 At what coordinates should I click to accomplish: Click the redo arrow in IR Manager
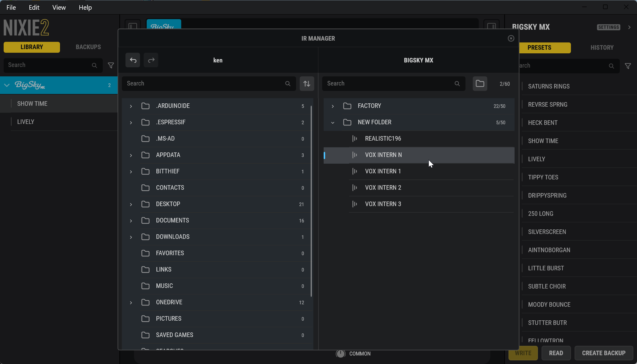tap(151, 60)
